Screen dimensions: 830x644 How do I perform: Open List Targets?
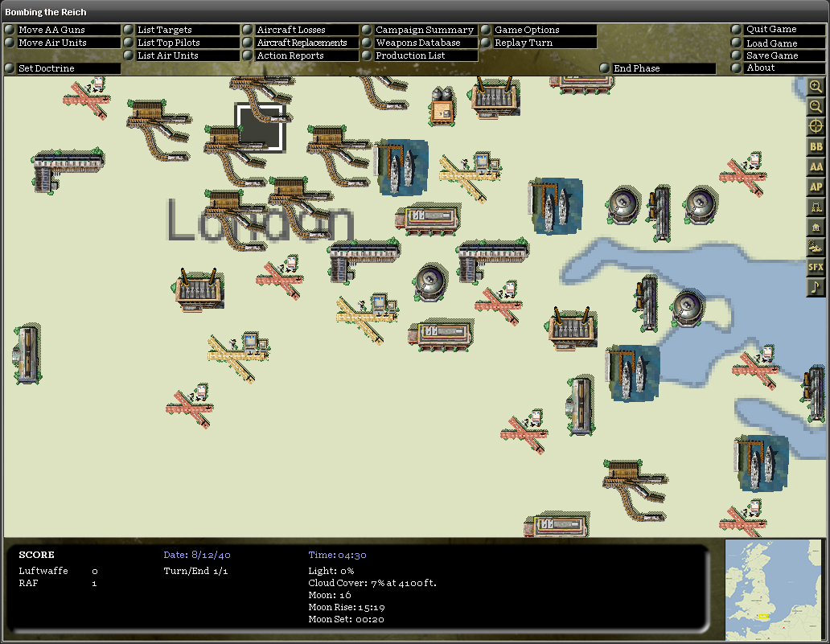point(182,30)
